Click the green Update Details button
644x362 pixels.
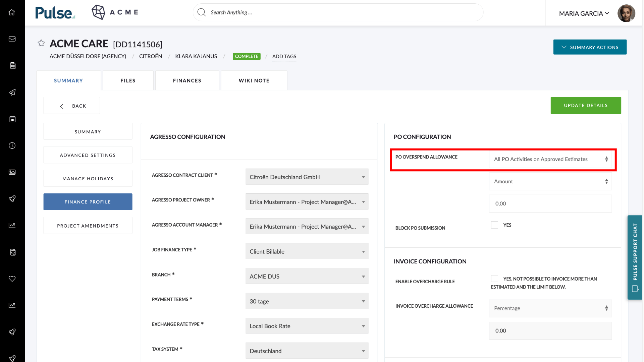586,105
